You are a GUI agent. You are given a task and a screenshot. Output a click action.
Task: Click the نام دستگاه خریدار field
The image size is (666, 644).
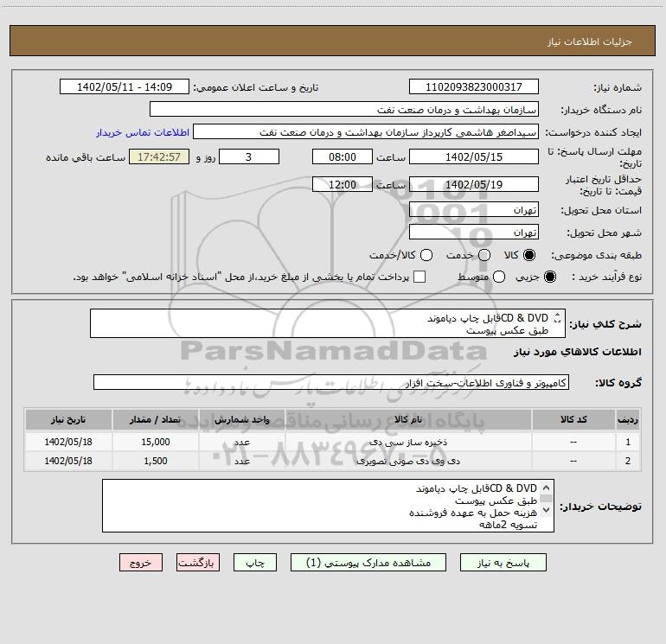pyautogui.click(x=344, y=109)
